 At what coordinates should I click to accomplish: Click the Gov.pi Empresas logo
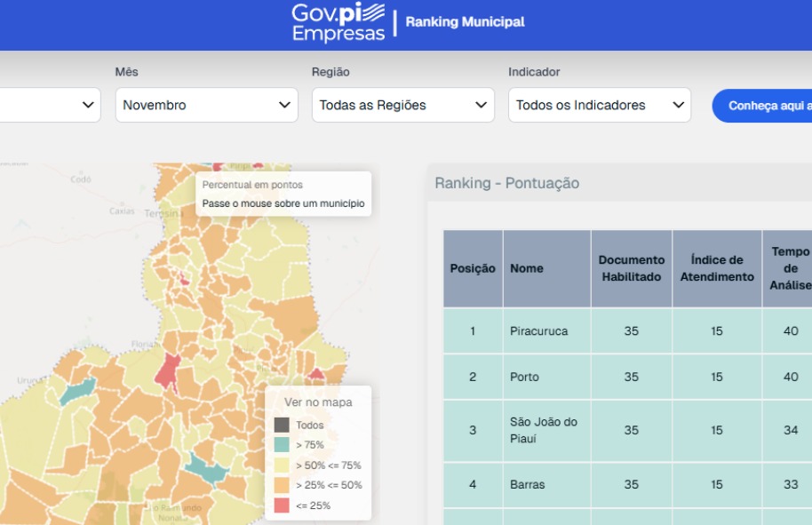point(338,23)
